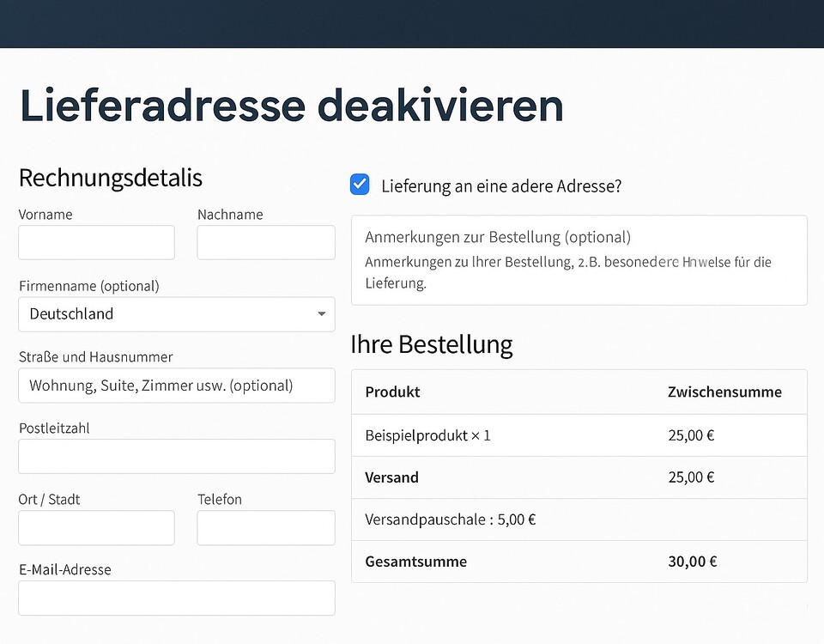
Task: Open the Deutschland country dropdown
Action: point(177,314)
